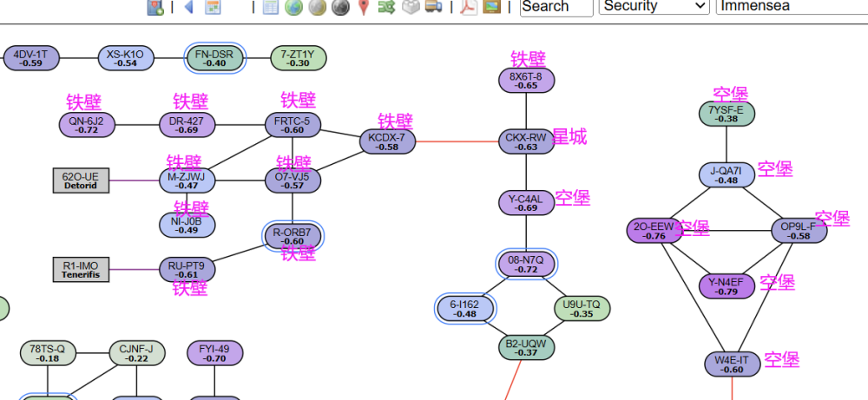Click the map-with-plus icon at toolbar left
868x400 pixels.
[x=155, y=7]
